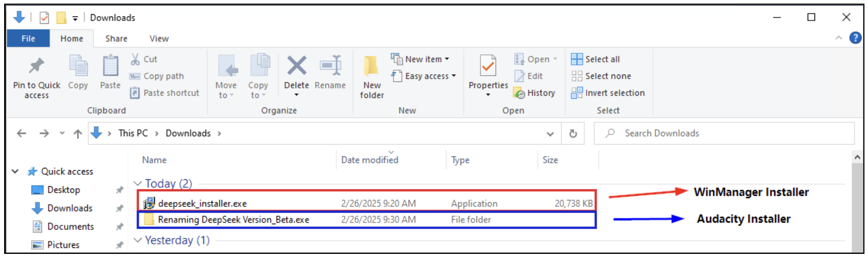Click the Delete icon in ribbon
The image size is (868, 258).
296,66
